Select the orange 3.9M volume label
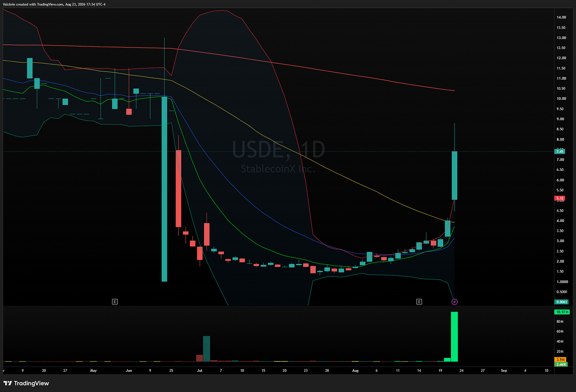Viewport: 576px width, 392px height. pyautogui.click(x=561, y=360)
